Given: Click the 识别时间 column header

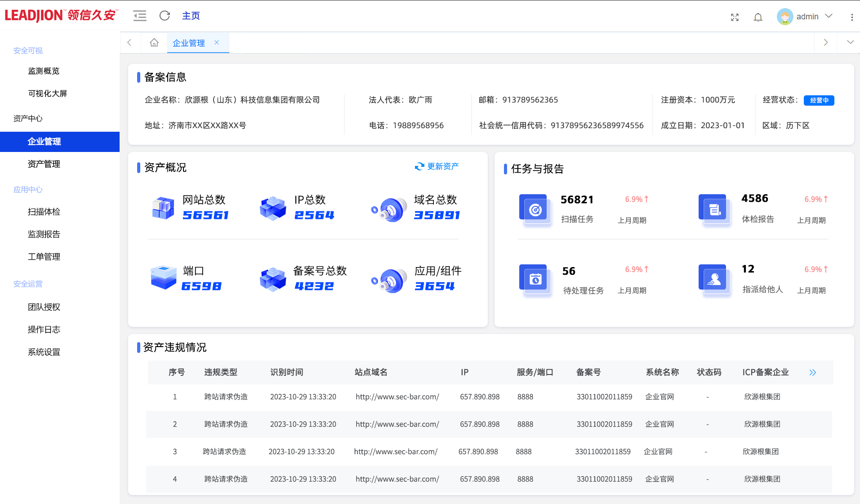Looking at the screenshot, I should point(287,372).
